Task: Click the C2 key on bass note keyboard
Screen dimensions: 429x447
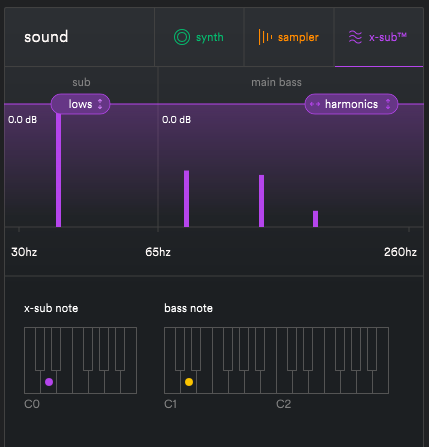Action: pos(284,382)
